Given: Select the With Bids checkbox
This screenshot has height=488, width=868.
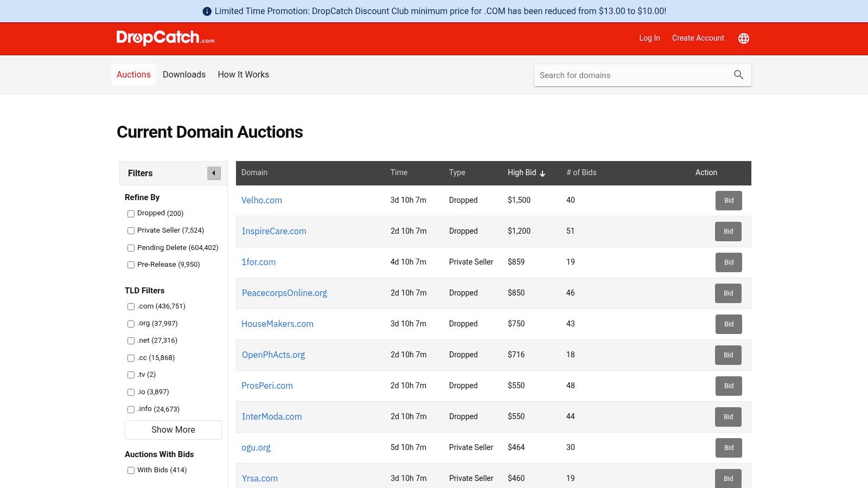Looking at the screenshot, I should pos(131,470).
